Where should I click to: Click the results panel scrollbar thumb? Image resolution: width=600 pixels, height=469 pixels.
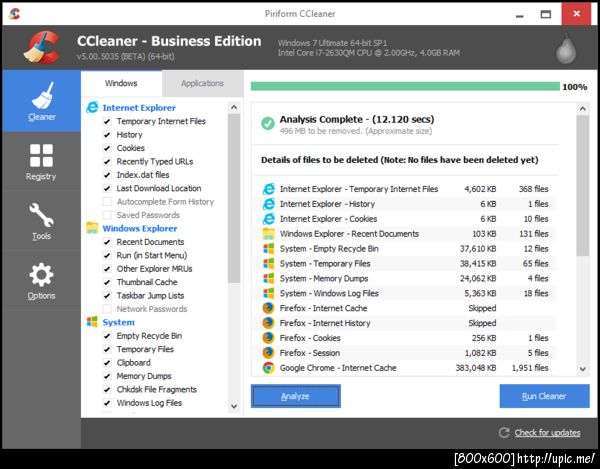tap(582, 186)
